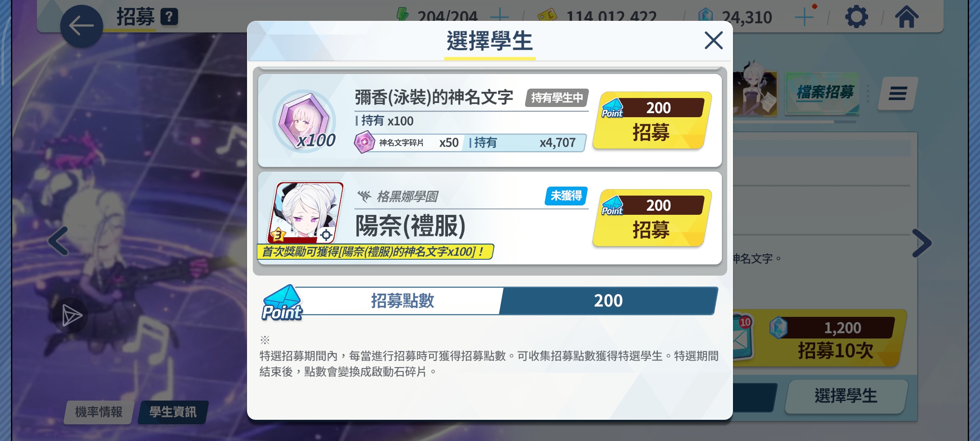
Task: Close the 選擇學生 dialog
Action: pos(713,40)
